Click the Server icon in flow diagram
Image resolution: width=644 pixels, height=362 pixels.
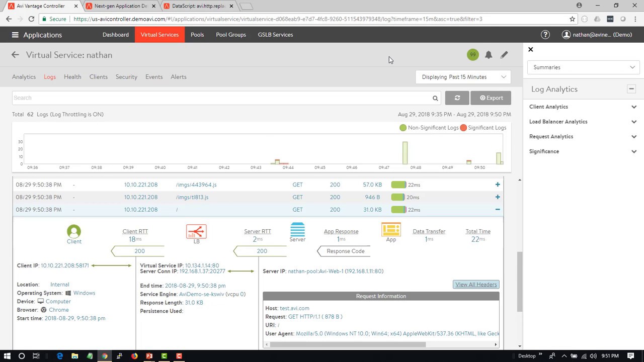click(297, 229)
